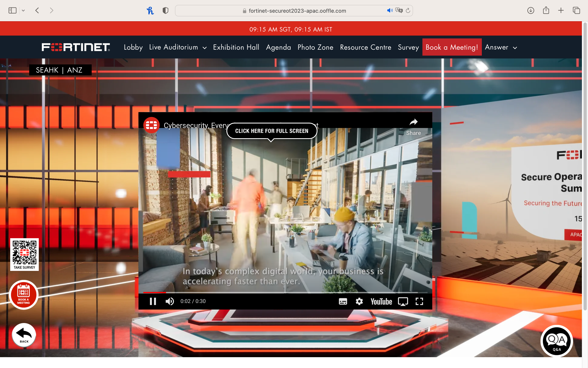Open the Answer menu

pyautogui.click(x=496, y=47)
